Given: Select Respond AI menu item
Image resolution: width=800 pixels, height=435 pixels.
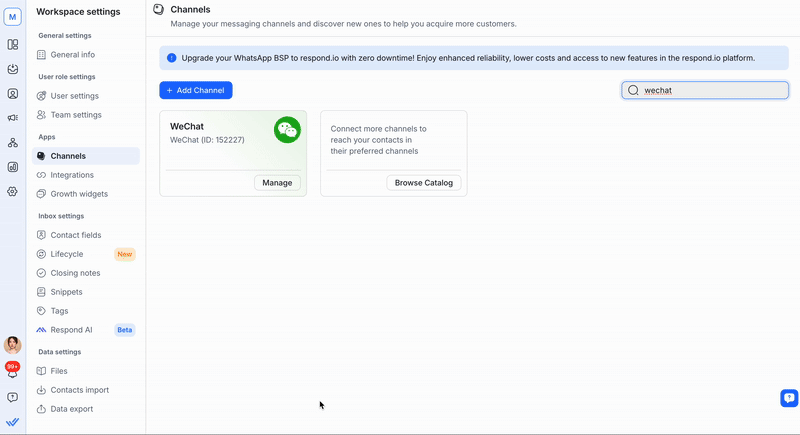Looking at the screenshot, I should [x=71, y=330].
